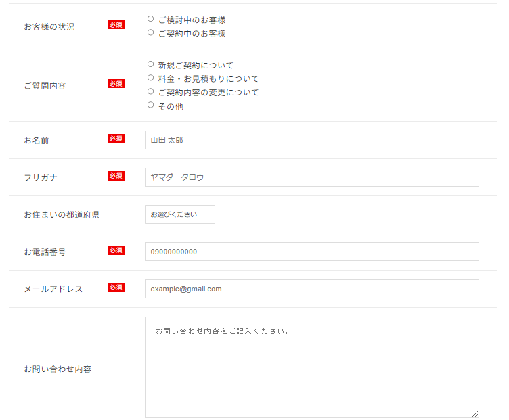This screenshot has width=509, height=420.
Task: Click the 必須 badge beside お電話番号
Action: tap(116, 250)
